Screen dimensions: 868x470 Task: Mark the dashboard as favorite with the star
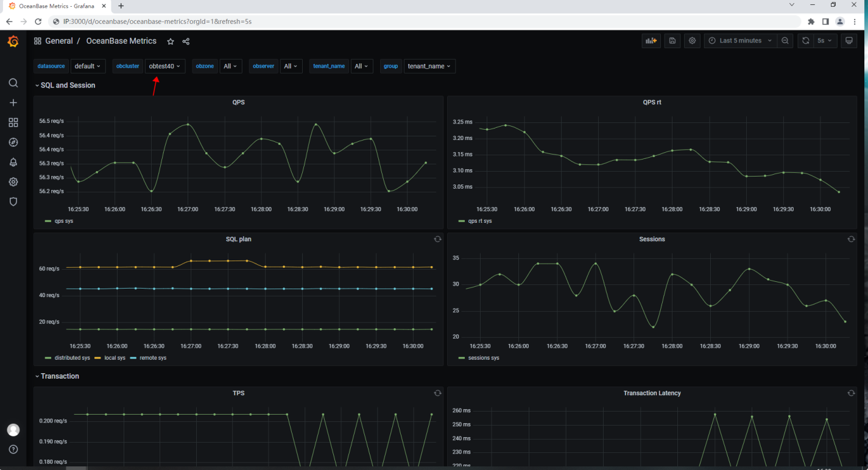[x=171, y=41]
